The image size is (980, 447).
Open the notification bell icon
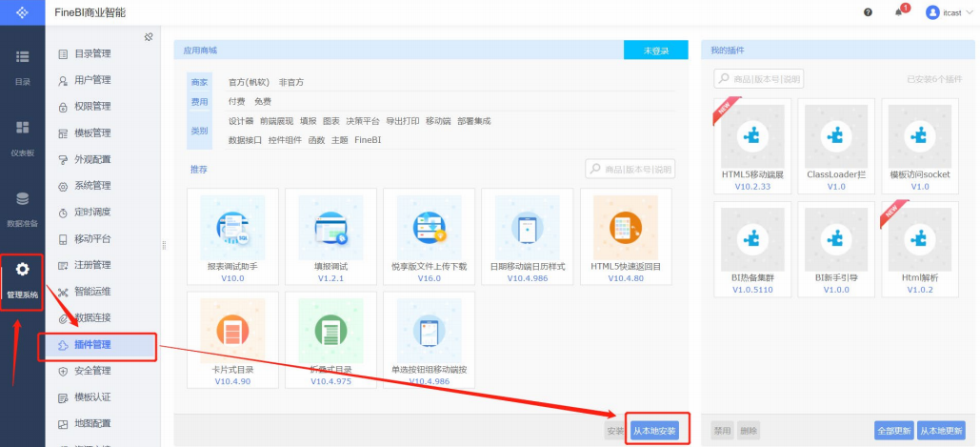(x=898, y=12)
